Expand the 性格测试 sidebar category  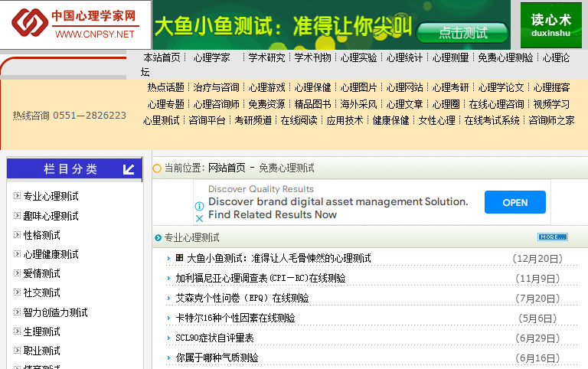(17, 235)
